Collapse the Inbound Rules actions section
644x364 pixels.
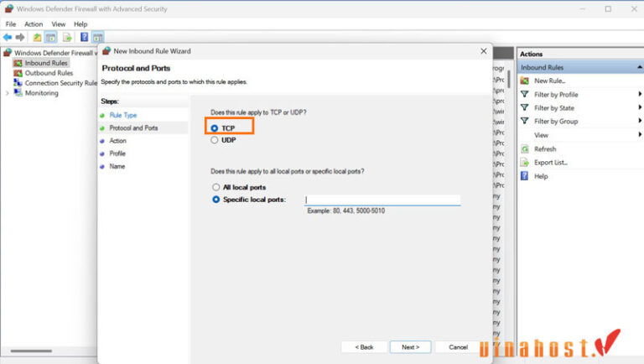640,67
